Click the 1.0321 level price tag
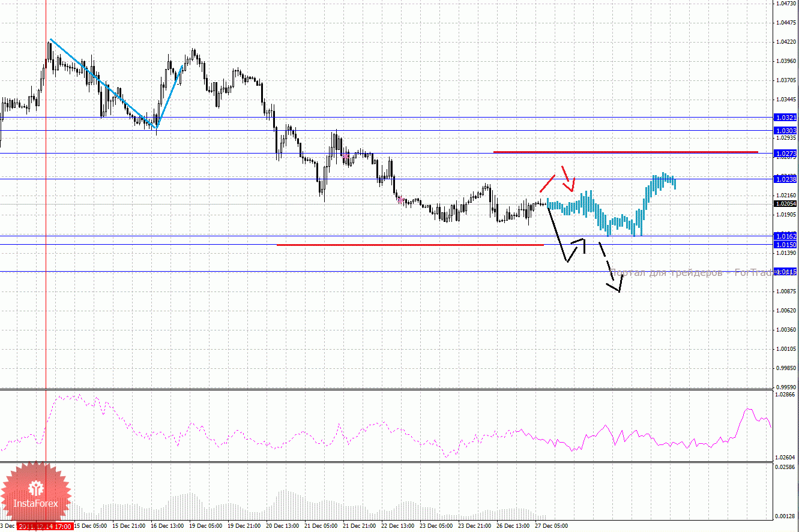 (786, 118)
